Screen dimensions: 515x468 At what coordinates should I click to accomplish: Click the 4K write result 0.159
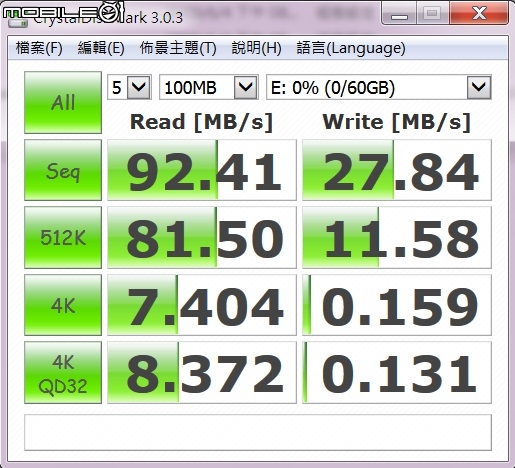tap(397, 305)
